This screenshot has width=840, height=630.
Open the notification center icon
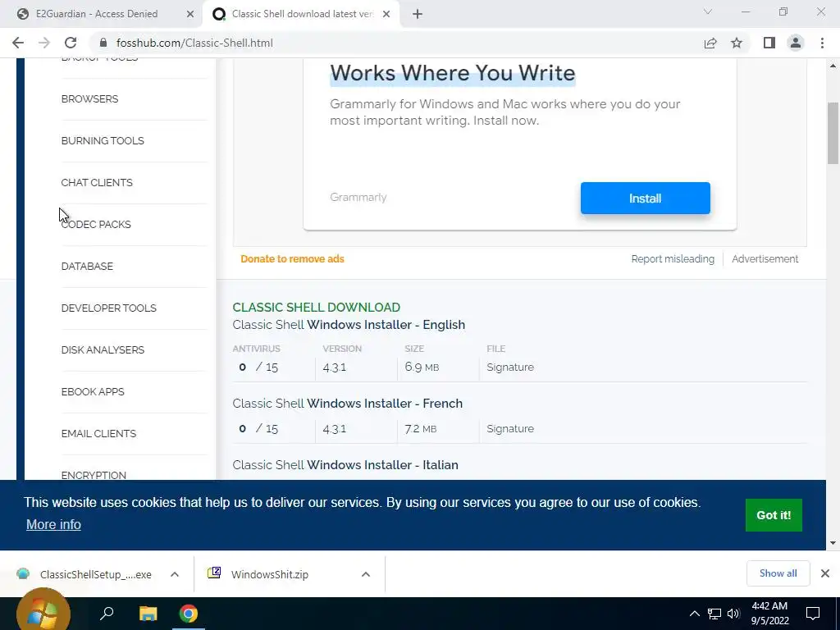pos(813,614)
